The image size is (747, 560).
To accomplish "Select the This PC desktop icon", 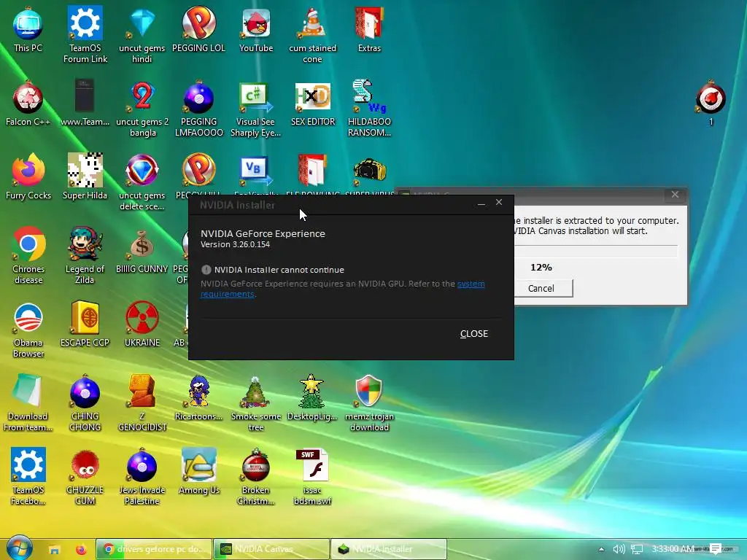I will 28,29.
